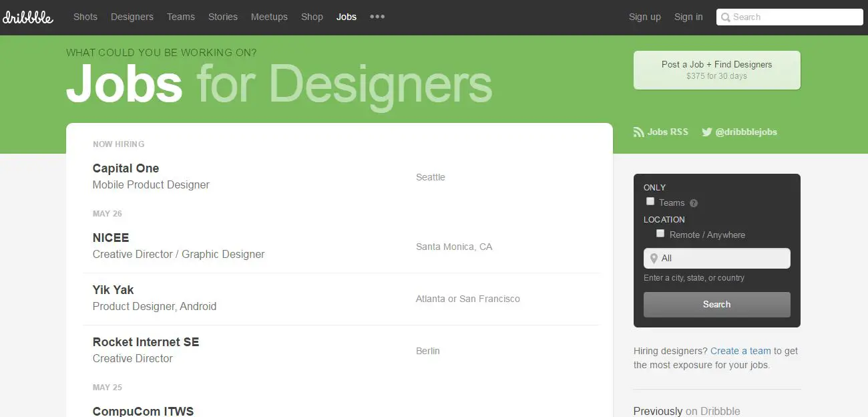Image resolution: width=868 pixels, height=417 pixels.
Task: Click the Berlin location text
Action: 428,351
